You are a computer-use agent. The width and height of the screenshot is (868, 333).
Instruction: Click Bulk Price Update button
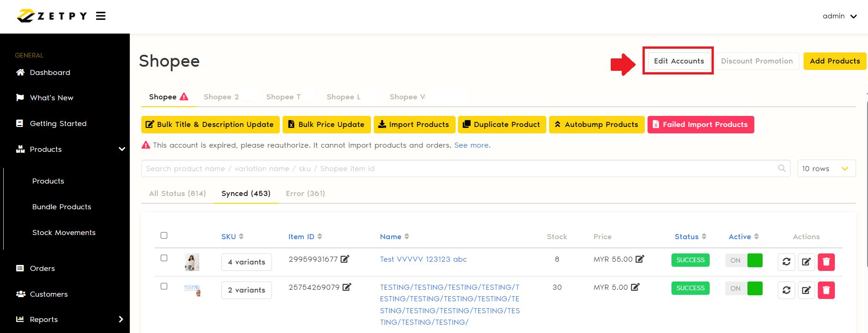pos(327,125)
